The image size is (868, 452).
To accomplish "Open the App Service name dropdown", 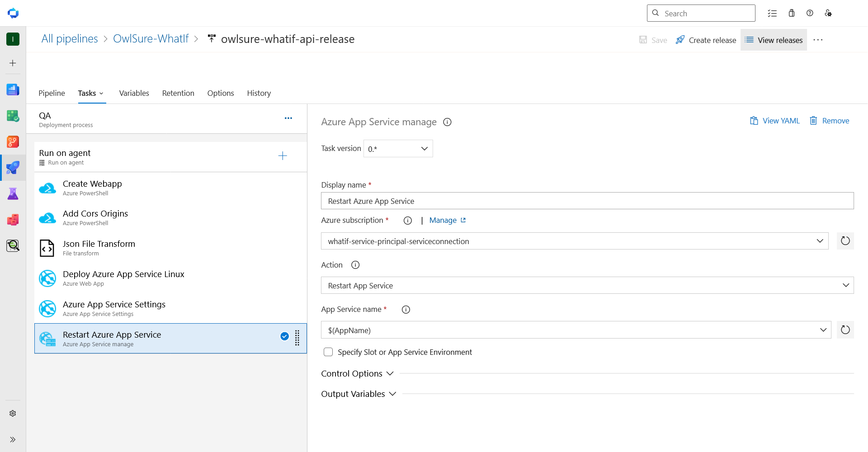I will click(x=576, y=330).
